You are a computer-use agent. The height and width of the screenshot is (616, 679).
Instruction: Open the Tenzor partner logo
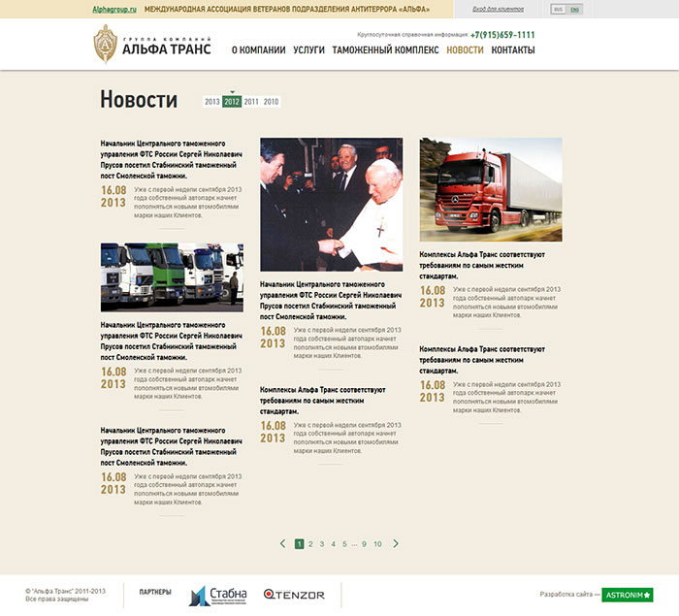(x=295, y=595)
